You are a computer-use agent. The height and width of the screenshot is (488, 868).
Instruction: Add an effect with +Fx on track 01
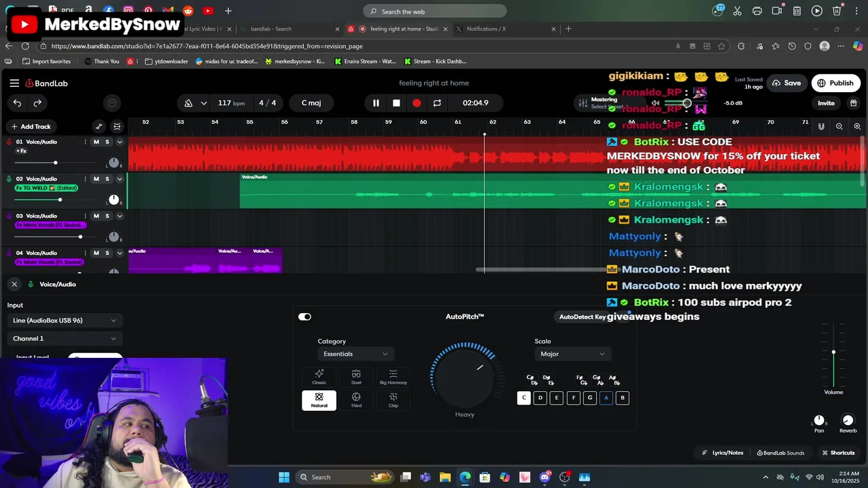tap(21, 150)
